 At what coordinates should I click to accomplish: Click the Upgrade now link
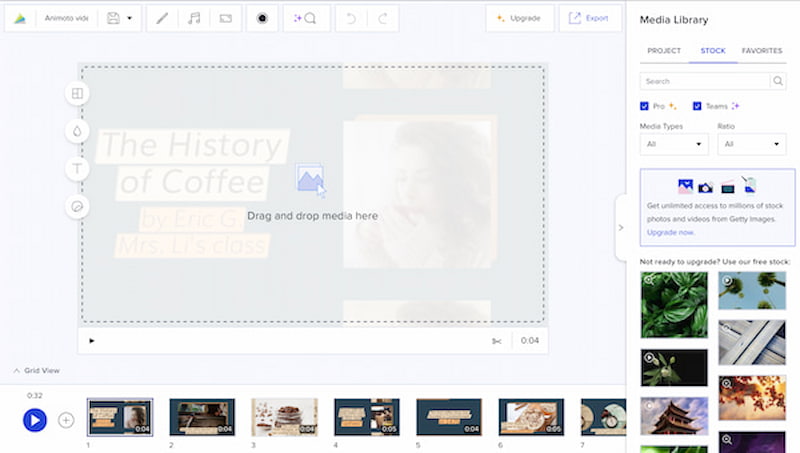click(669, 232)
